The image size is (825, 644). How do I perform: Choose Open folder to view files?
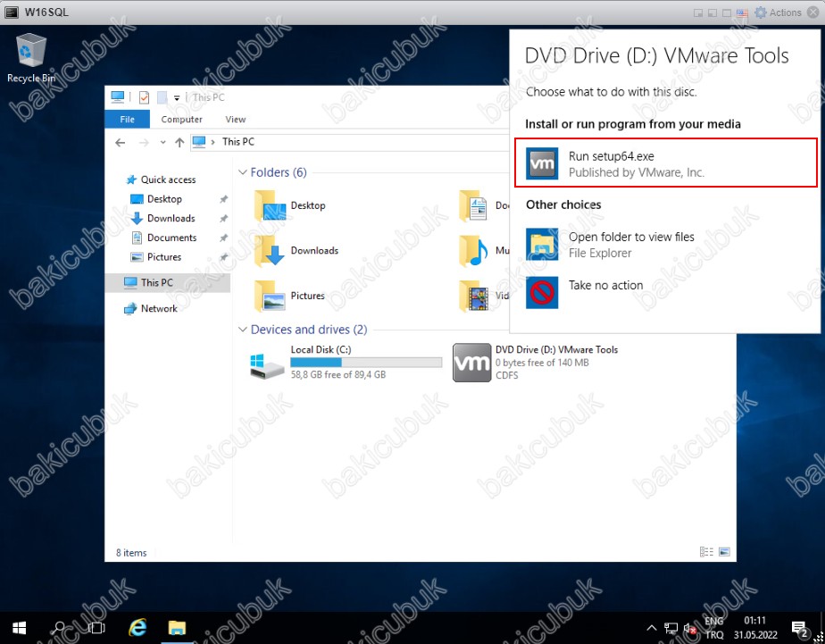tap(631, 245)
